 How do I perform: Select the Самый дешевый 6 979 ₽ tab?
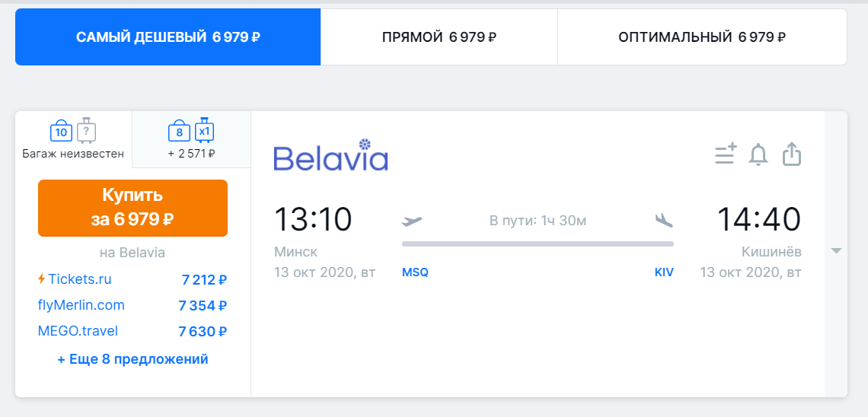pyautogui.click(x=168, y=37)
